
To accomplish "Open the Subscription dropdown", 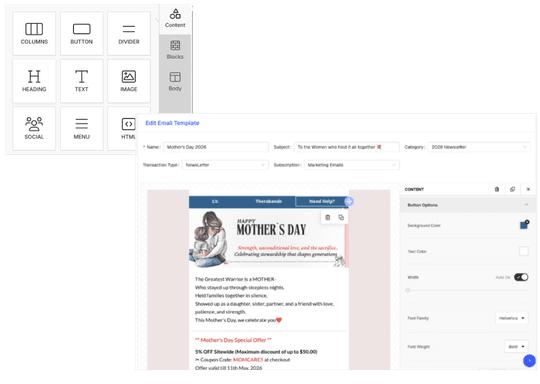I will tap(352, 165).
